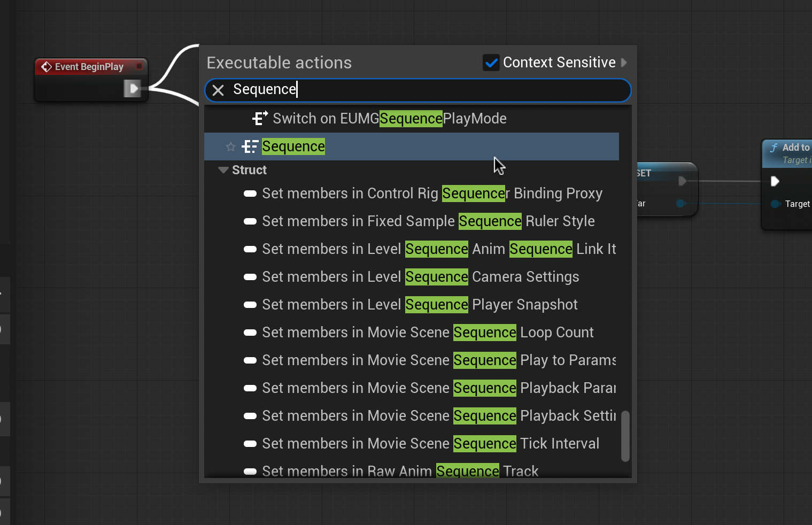Viewport: 812px width, 525px height.
Task: Select the highlighted Sequence action
Action: (293, 146)
